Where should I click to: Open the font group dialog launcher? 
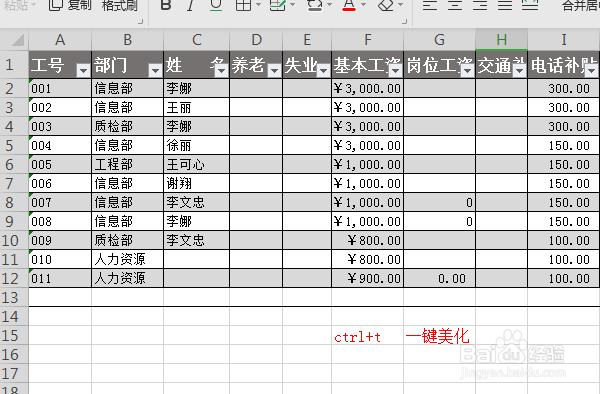404,22
